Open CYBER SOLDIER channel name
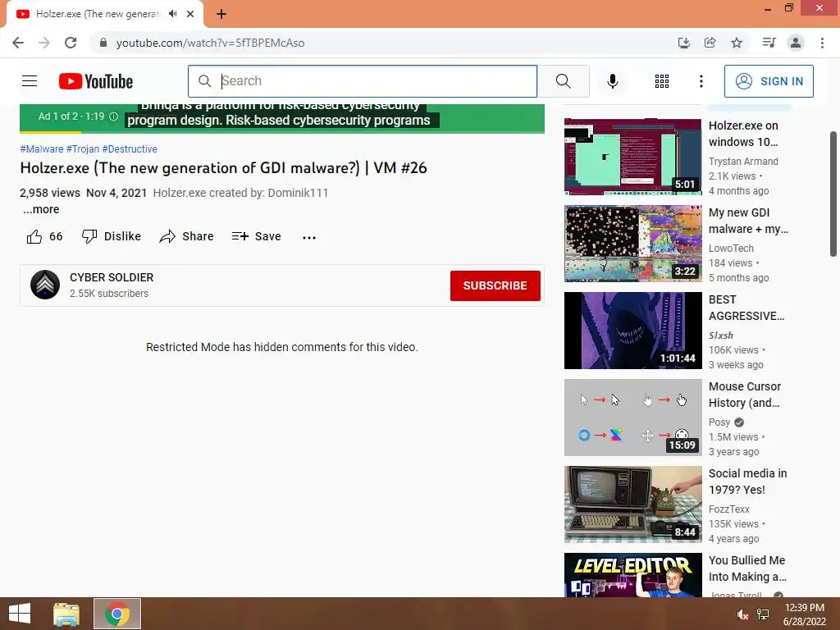This screenshot has height=630, width=840. (x=112, y=277)
